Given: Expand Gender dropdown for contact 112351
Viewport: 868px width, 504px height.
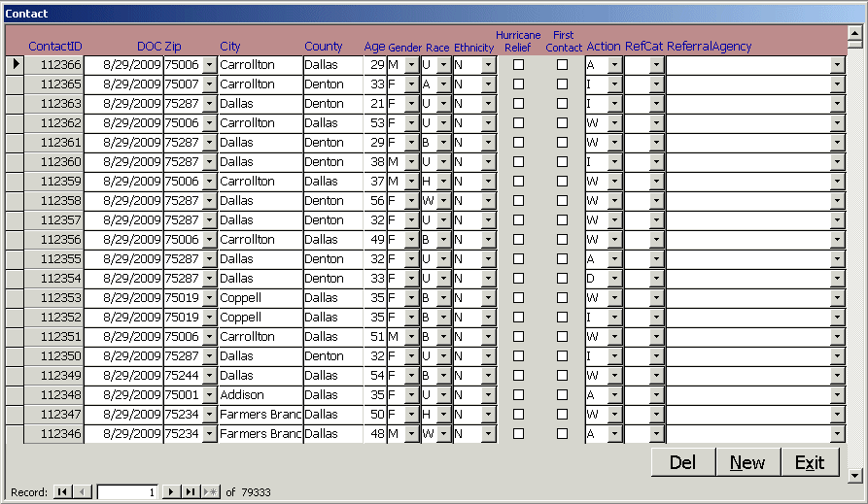Looking at the screenshot, I should [x=411, y=337].
